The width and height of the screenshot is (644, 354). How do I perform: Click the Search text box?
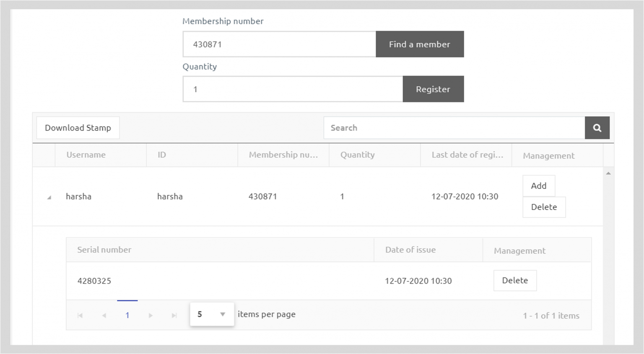[x=453, y=128]
